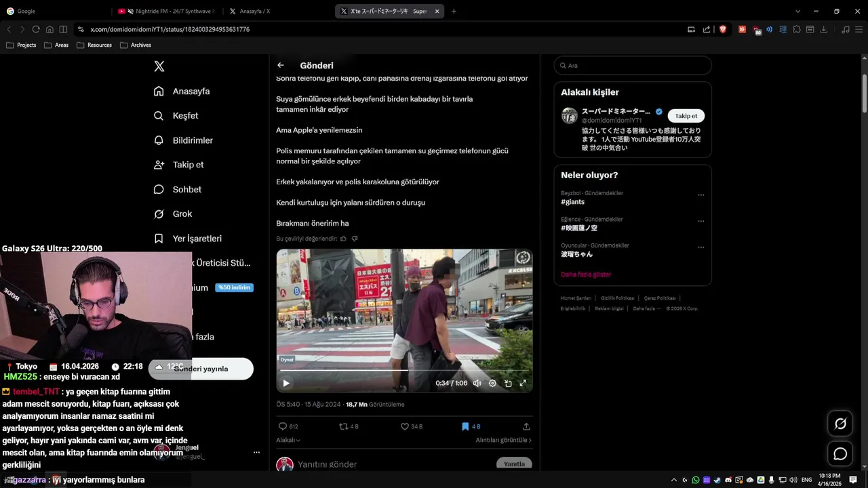This screenshot has height=488, width=868.
Task: Open the browser hamburger menu
Action: coord(858,29)
